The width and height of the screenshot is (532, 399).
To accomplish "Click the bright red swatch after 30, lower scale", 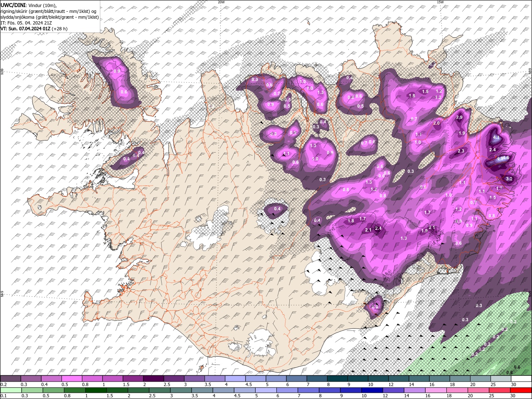I will (521, 390).
